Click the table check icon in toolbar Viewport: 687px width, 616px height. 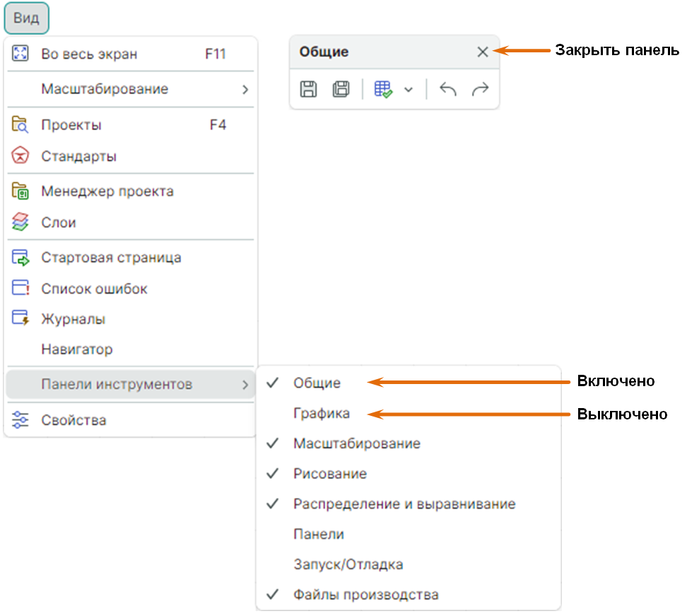383,89
